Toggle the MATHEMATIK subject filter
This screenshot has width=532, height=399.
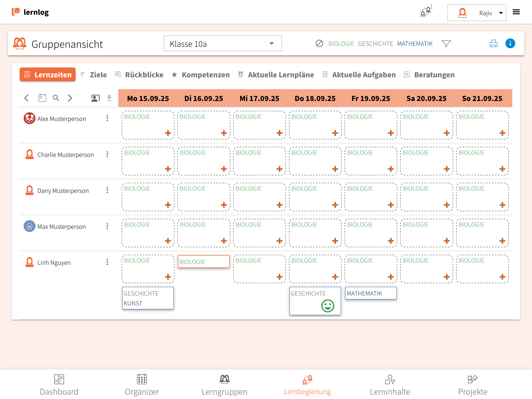coord(415,44)
